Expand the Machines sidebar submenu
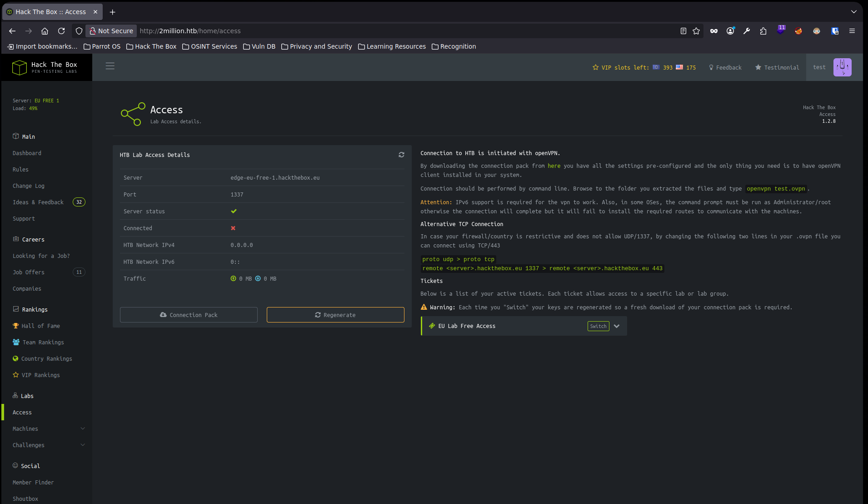 coord(83,428)
